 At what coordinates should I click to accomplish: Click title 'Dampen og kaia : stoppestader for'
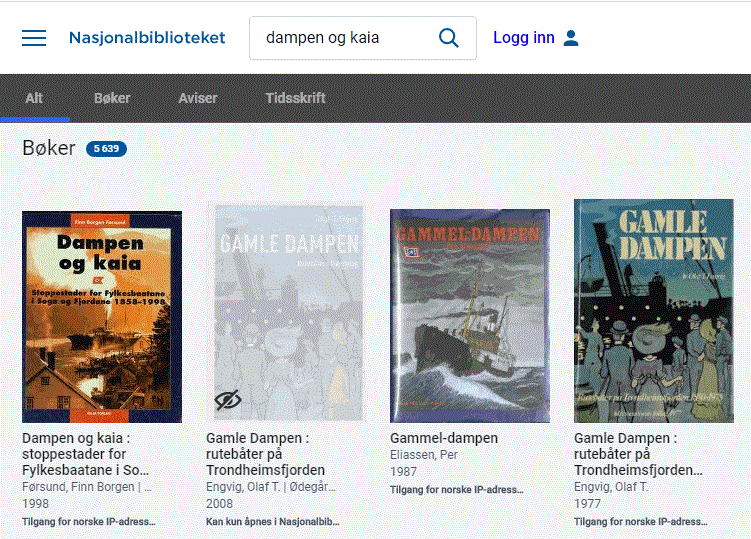(85, 454)
